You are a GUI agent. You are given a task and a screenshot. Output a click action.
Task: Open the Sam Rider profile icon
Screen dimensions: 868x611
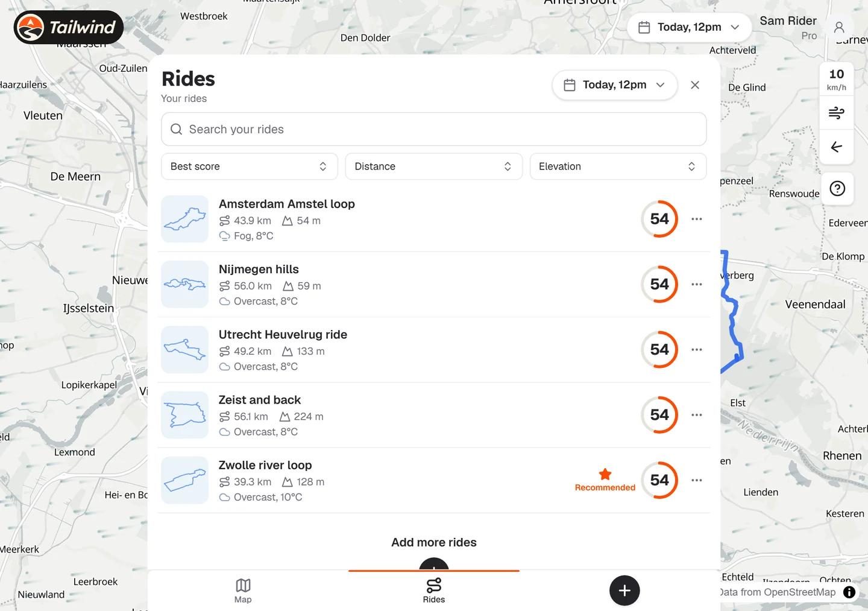coord(839,27)
